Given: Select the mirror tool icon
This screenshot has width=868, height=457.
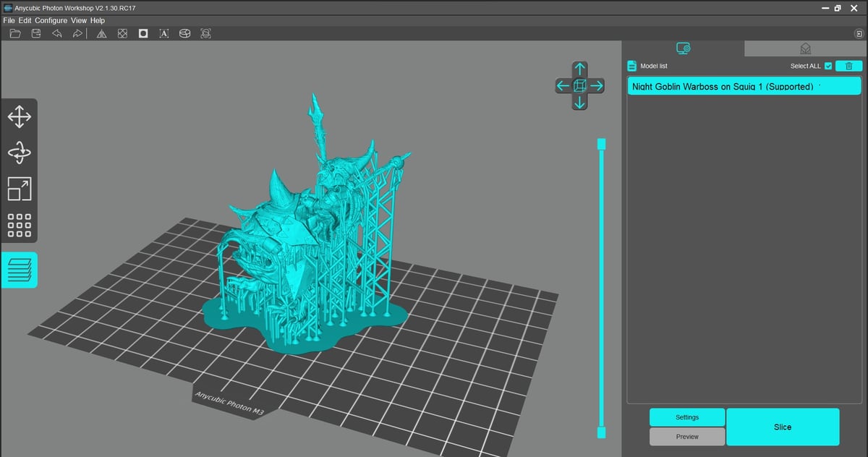Looking at the screenshot, I should pos(101,33).
